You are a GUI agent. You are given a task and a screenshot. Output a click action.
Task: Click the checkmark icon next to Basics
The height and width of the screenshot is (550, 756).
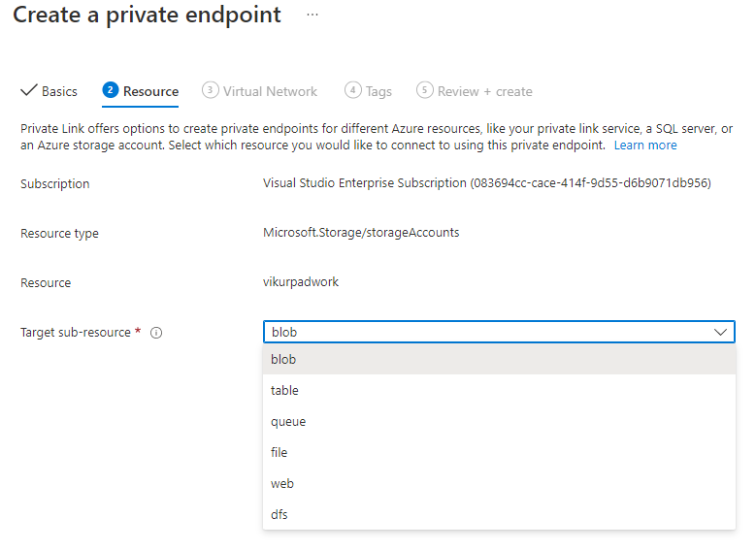click(x=28, y=91)
